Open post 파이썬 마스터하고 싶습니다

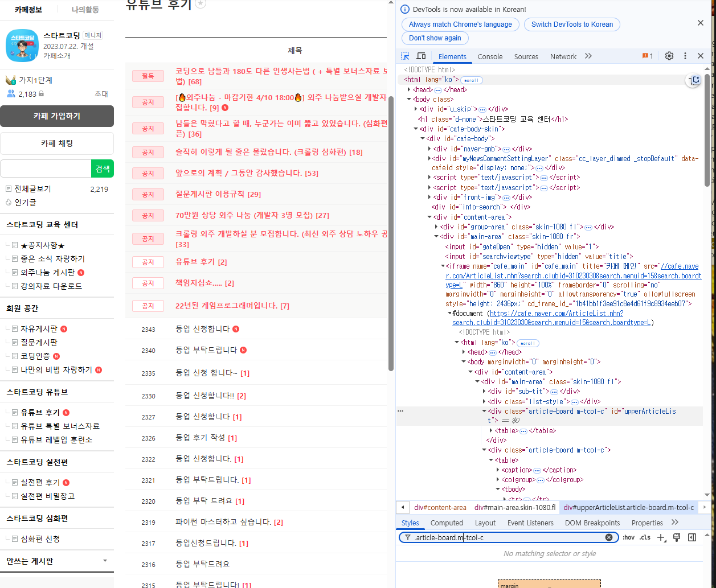(223, 522)
